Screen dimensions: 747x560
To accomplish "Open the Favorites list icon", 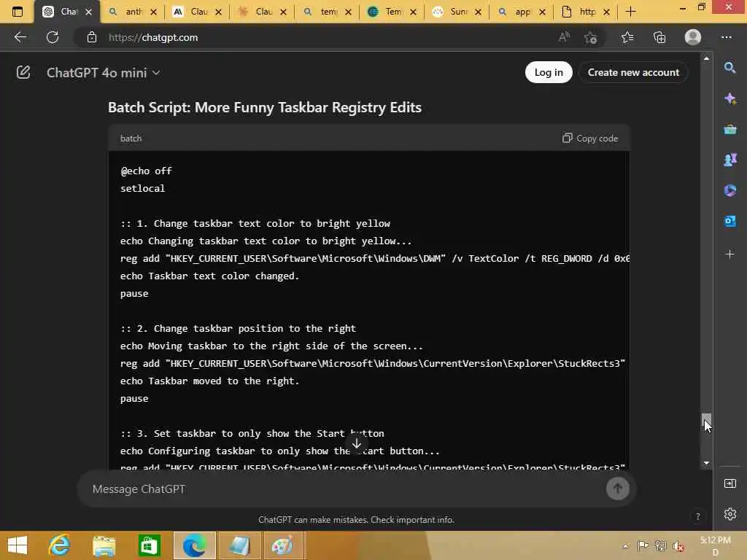I will pyautogui.click(x=627, y=37).
